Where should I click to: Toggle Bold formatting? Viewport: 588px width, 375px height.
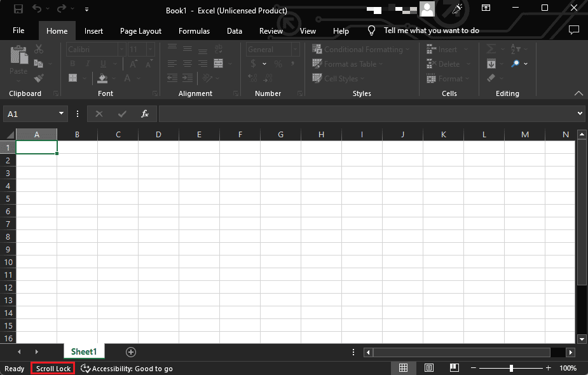click(x=72, y=64)
